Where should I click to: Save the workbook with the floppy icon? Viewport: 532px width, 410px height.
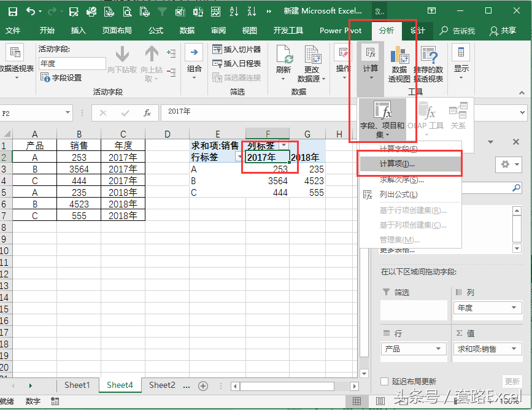coord(12,12)
